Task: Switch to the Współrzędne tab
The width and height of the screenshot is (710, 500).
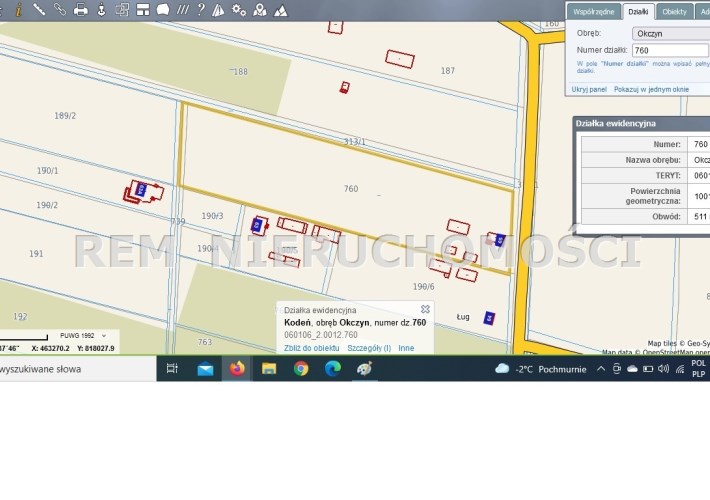Action: pyautogui.click(x=592, y=11)
